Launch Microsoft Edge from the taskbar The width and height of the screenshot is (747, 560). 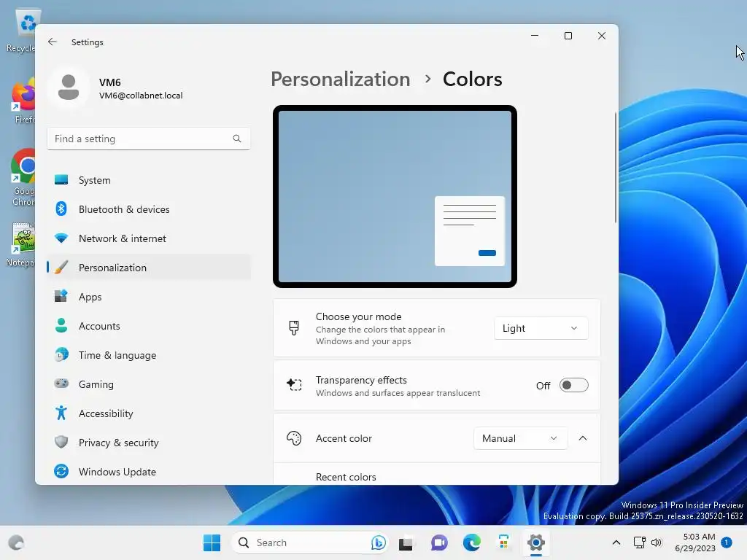click(x=472, y=542)
